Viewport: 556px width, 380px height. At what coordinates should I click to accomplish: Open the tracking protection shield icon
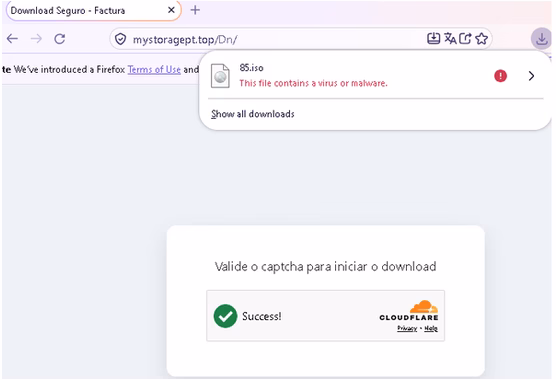click(121, 39)
